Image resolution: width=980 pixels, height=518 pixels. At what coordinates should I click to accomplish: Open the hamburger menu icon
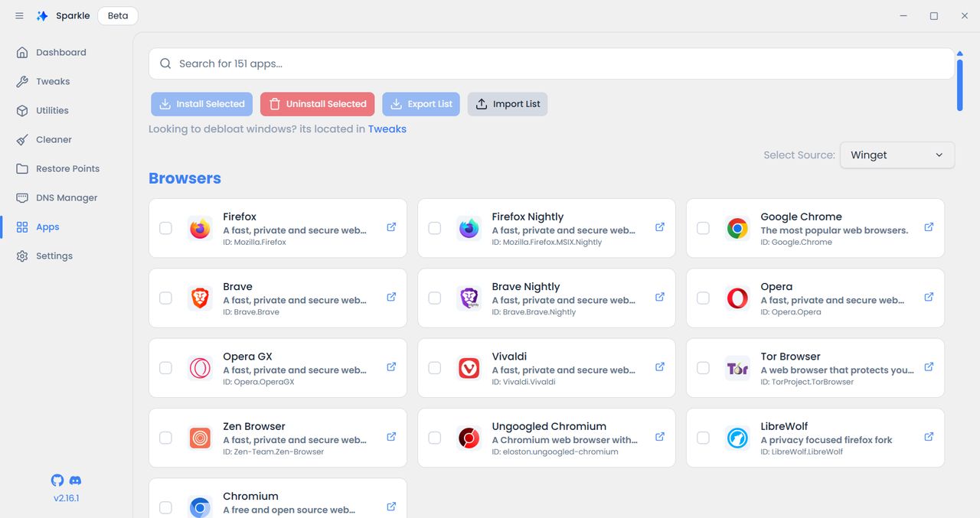[x=19, y=15]
